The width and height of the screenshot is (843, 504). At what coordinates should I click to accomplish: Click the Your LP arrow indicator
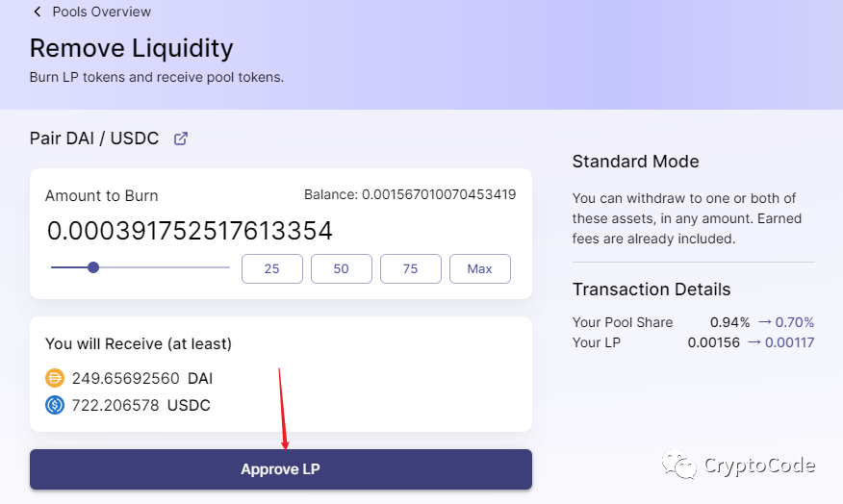tap(754, 342)
